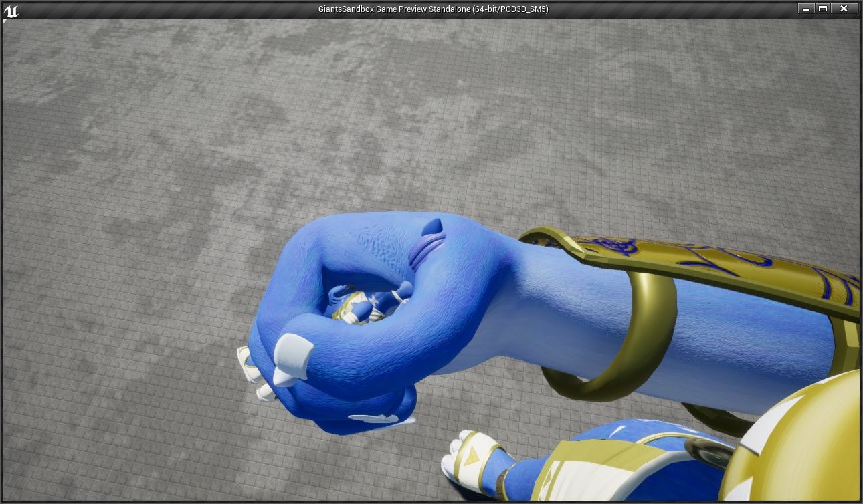Click the GiantsSandbox Game Preview Standalone title text
The image size is (863, 504).
tap(434, 9)
